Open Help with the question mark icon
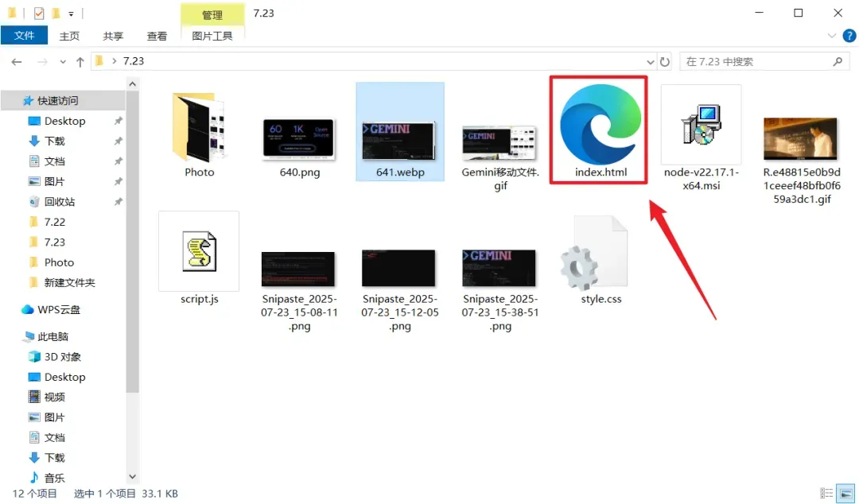The image size is (859, 504). tap(849, 36)
